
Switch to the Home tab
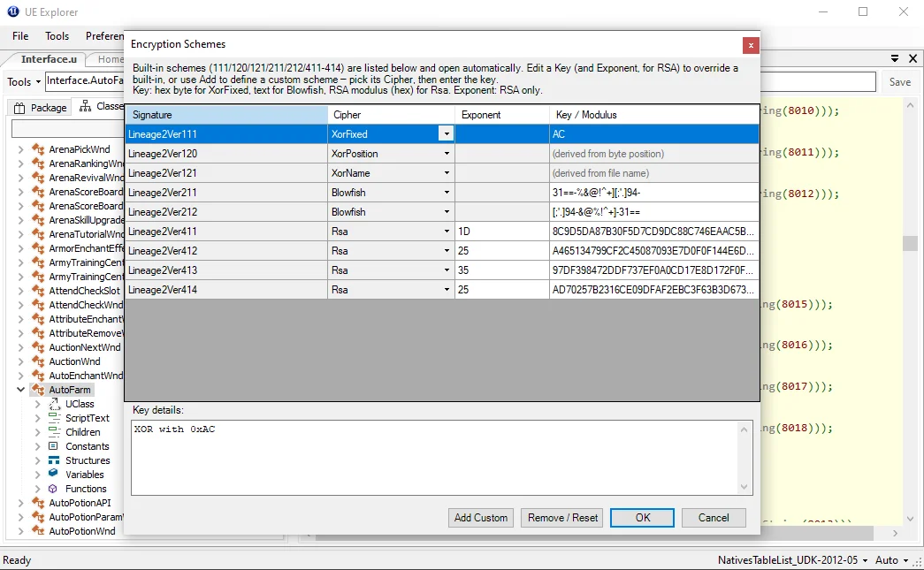[111, 59]
